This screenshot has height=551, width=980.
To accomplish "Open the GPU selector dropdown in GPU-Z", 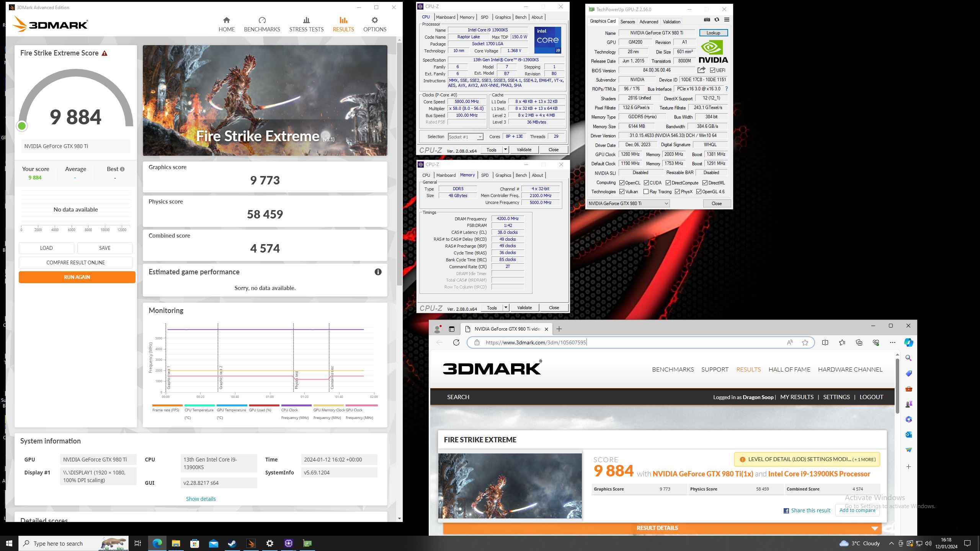I will [628, 204].
